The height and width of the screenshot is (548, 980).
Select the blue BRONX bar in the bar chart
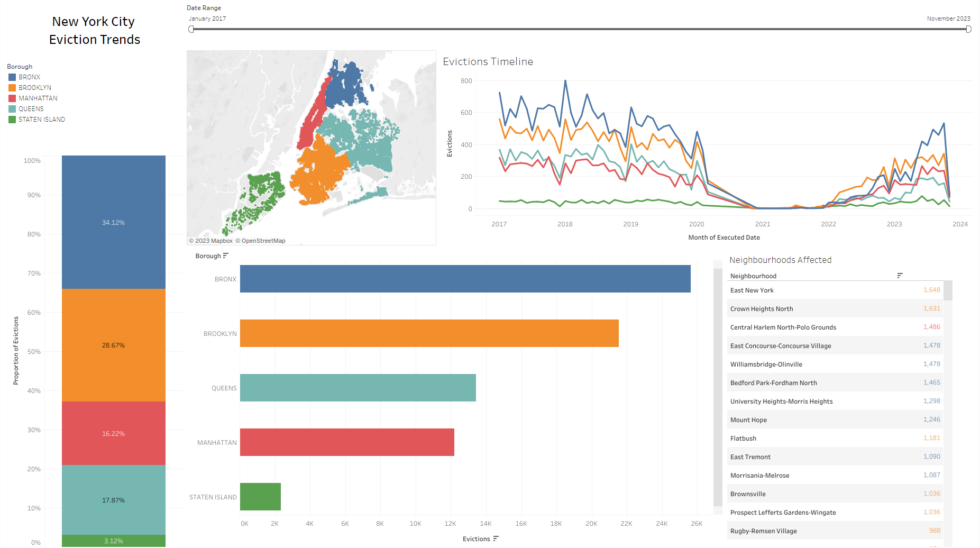pos(465,279)
